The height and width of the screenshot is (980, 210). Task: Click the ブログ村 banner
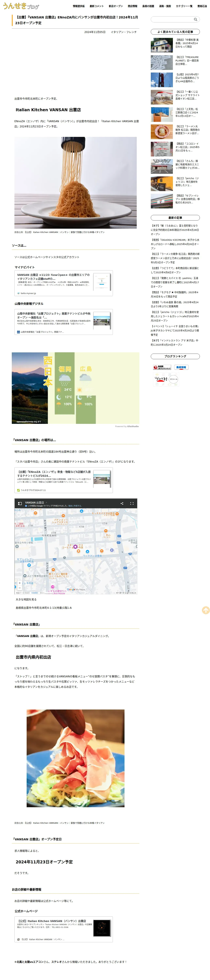tap(166, 379)
